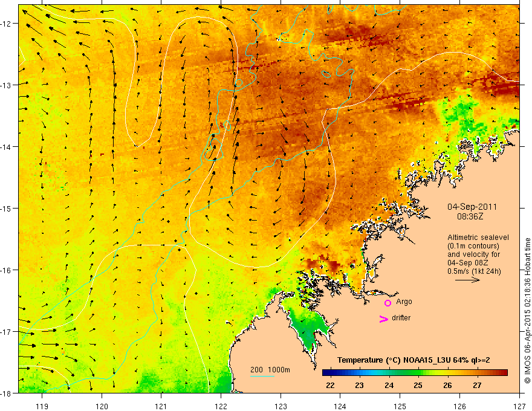Click the latitude axis label -17
This screenshot has width=532, height=411.
6,332
